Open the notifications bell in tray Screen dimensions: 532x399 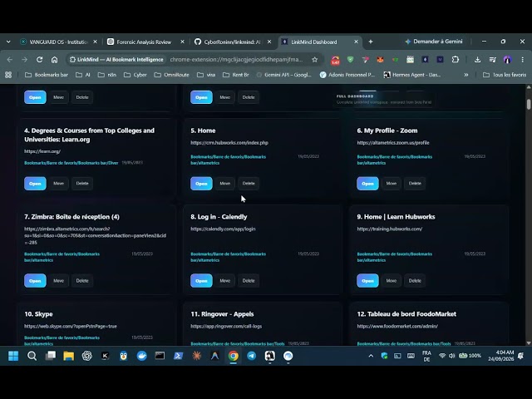click(521, 356)
